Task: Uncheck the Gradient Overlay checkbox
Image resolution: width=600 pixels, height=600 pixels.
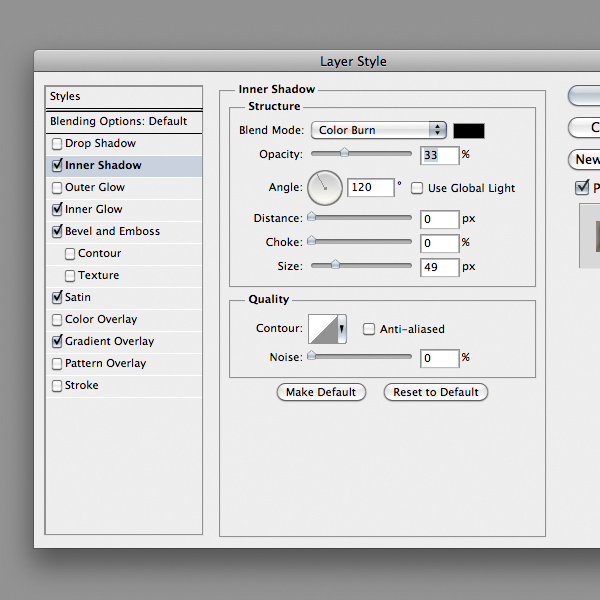Action: pos(57,341)
